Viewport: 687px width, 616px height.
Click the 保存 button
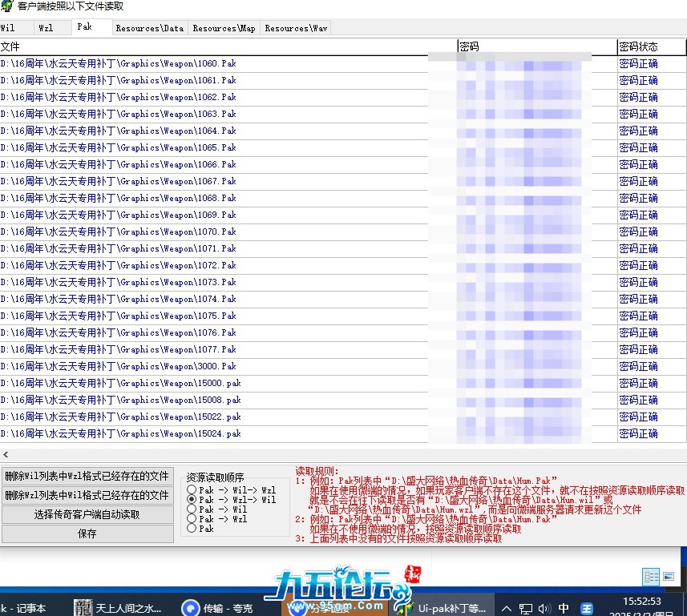pos(87,533)
